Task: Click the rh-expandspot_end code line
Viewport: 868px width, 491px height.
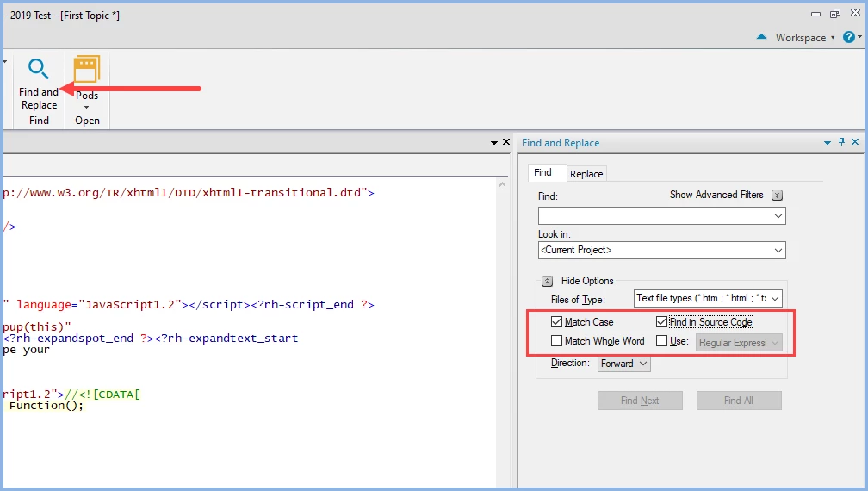Action: (x=150, y=339)
